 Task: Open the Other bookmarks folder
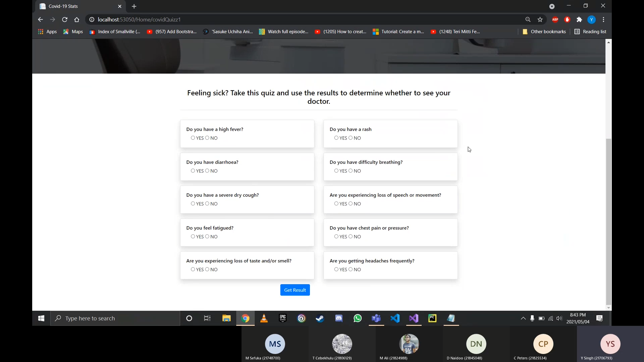tap(544, 32)
